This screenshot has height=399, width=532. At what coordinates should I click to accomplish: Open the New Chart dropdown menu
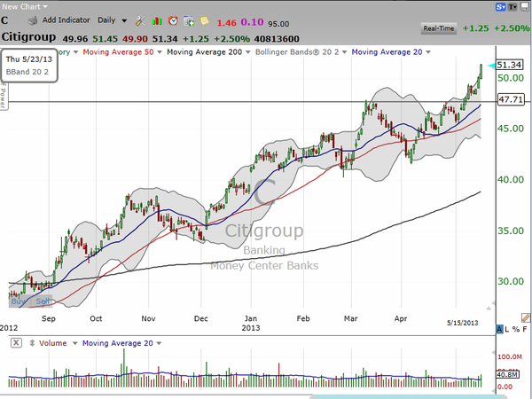[x=25, y=6]
